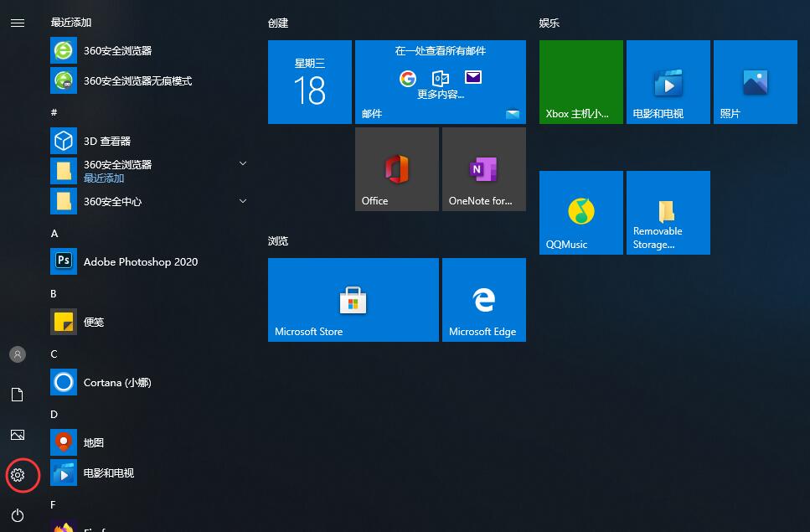Launch 360安全浏览器无痕模式
Viewport: 810px width, 532px height.
click(x=150, y=80)
